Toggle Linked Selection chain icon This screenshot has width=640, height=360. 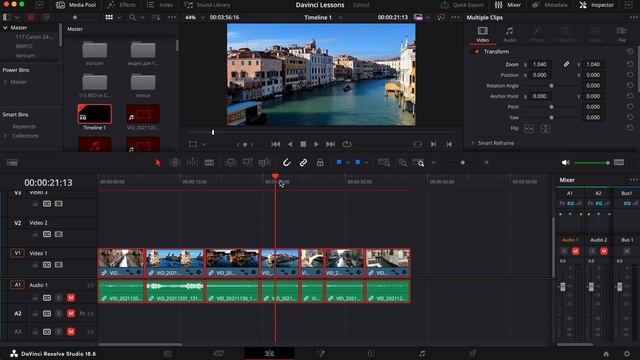303,162
